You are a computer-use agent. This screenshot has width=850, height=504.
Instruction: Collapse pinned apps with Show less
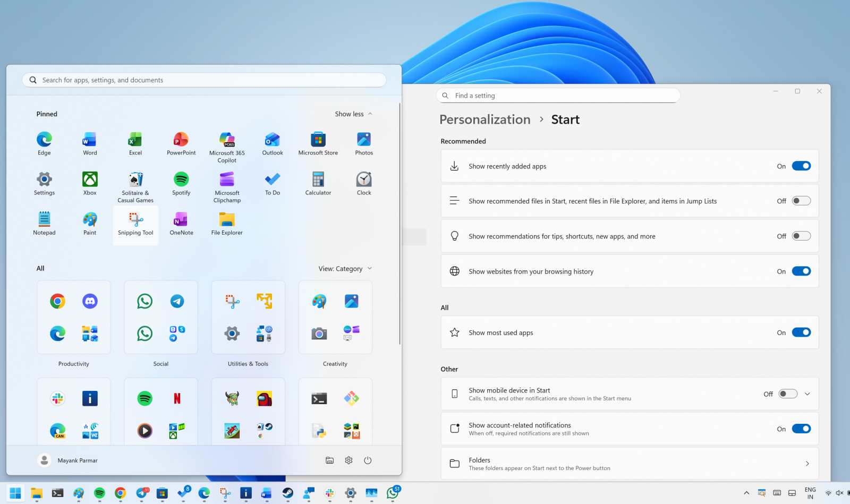tap(353, 114)
